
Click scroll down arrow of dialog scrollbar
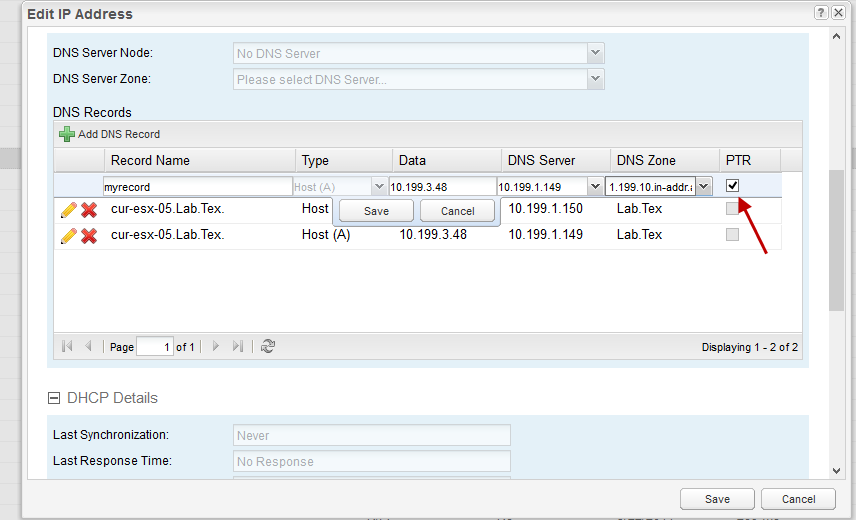pos(836,470)
